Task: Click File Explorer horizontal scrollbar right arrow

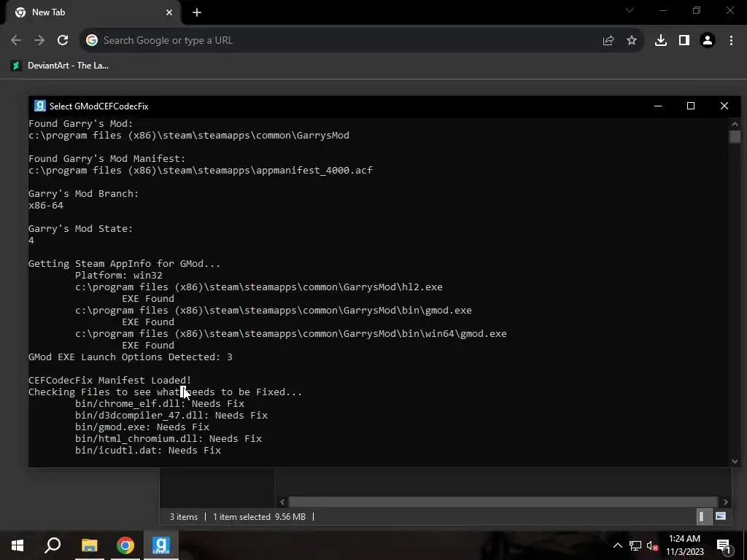Action: pos(726,502)
